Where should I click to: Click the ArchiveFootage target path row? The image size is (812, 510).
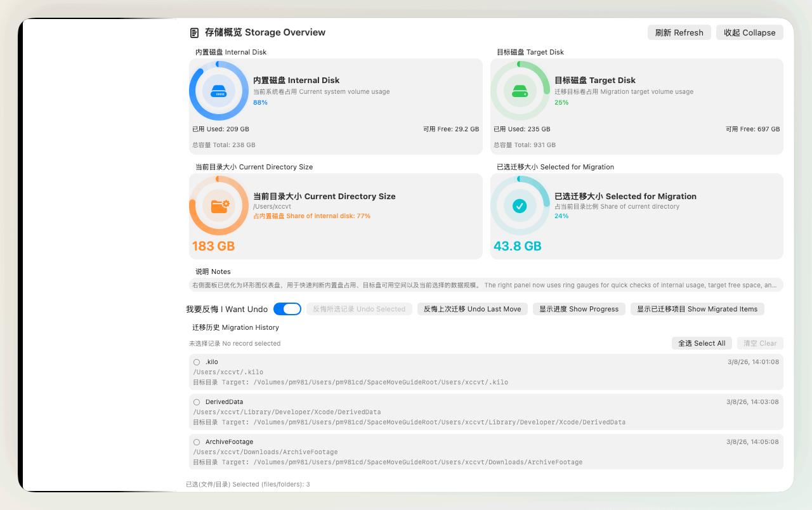388,462
